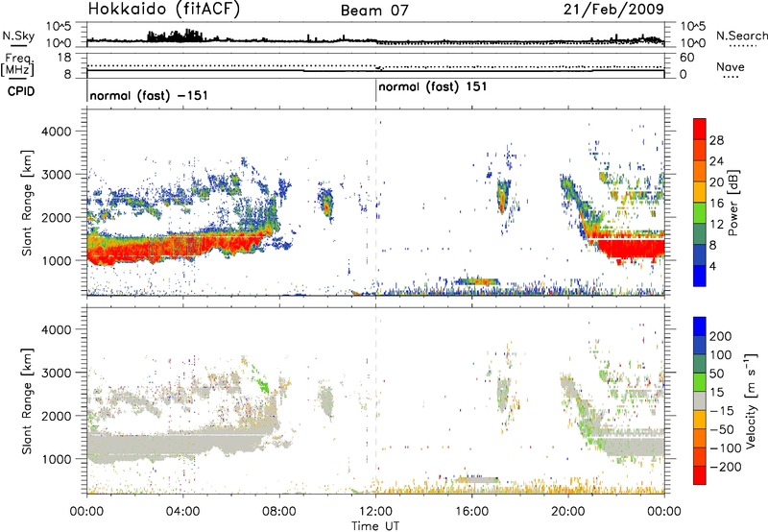Select CPID text 'normal (fast) 151'
Viewport: 768px width, 532px height.
point(433,86)
